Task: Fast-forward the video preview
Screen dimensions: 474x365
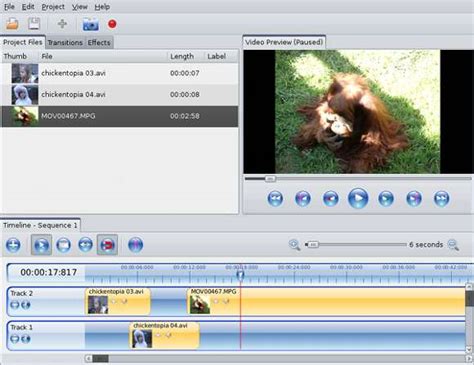Action: tap(386, 199)
